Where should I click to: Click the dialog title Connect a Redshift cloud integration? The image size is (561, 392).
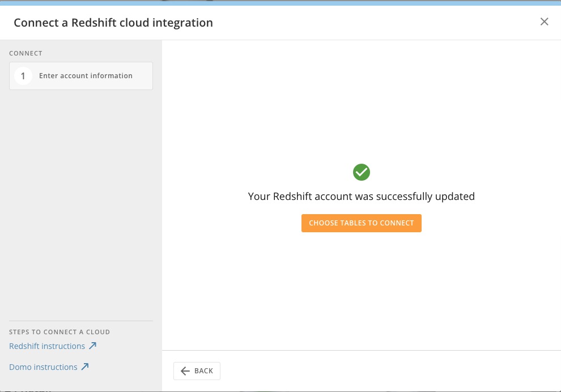(113, 23)
